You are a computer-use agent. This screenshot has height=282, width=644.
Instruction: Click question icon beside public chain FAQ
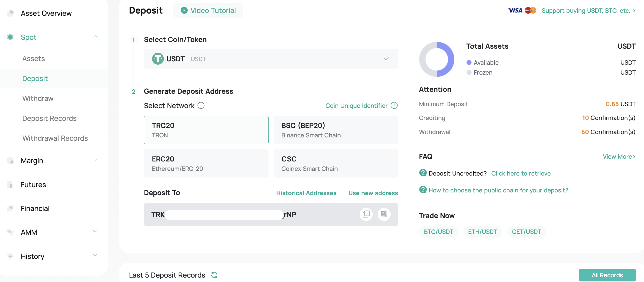pos(423,190)
